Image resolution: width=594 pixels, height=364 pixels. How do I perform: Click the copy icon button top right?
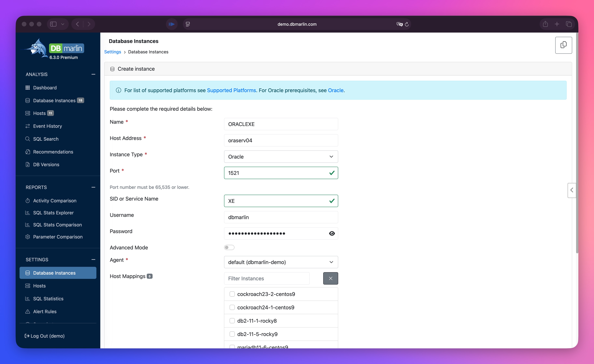pos(563,45)
